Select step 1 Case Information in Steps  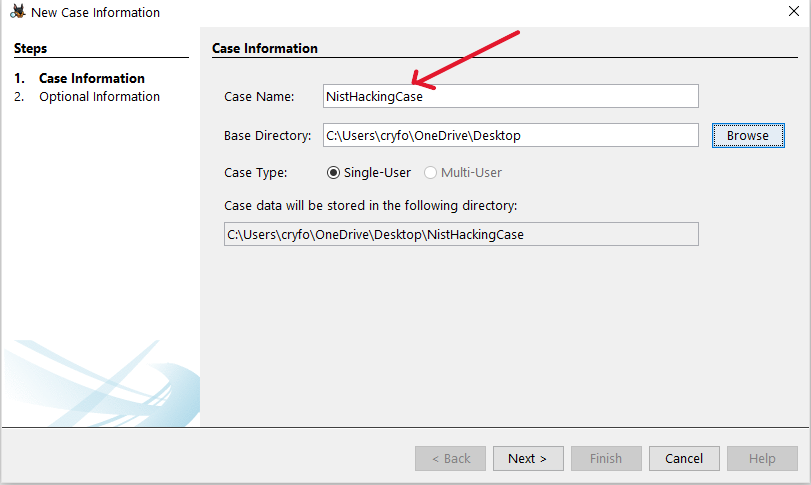(91, 78)
